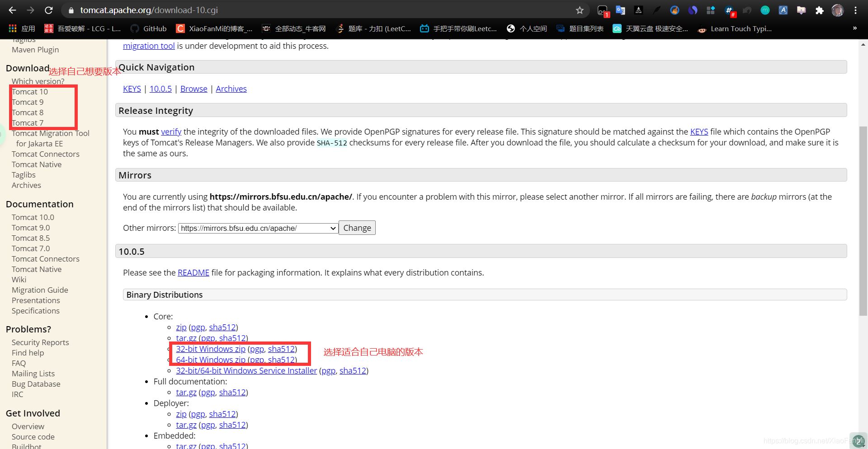Click the address bar URL field
Viewport: 868px width, 449px height.
(316, 10)
